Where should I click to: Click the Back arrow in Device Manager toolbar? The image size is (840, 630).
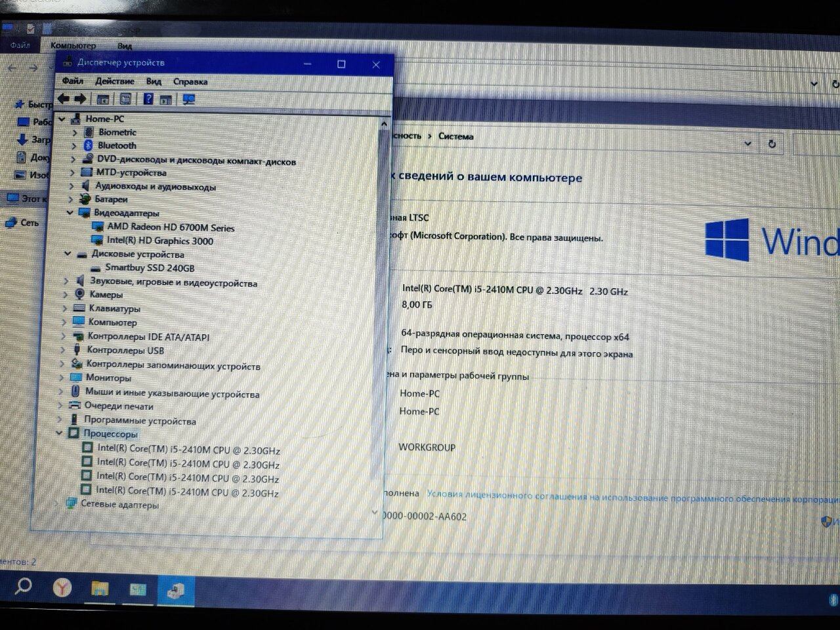click(x=64, y=99)
